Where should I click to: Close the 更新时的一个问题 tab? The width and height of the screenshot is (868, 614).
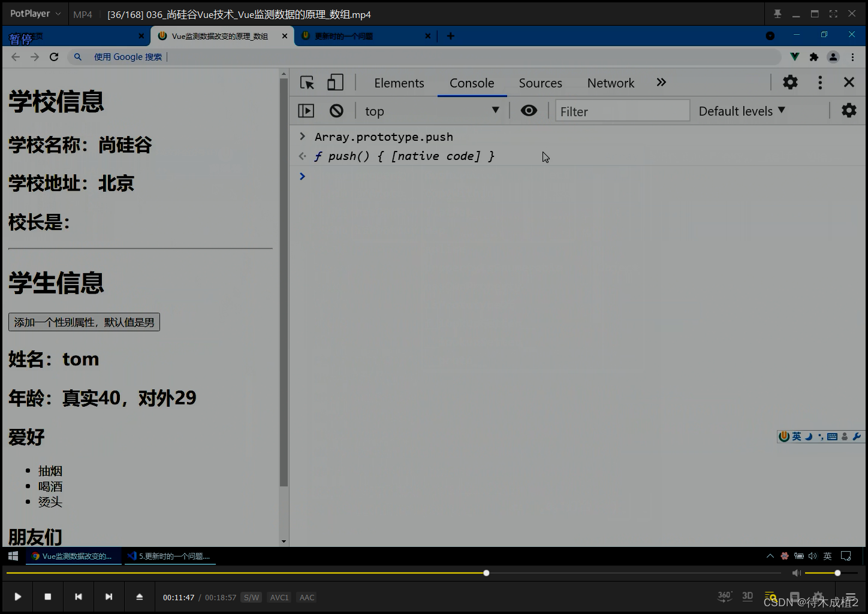point(427,36)
